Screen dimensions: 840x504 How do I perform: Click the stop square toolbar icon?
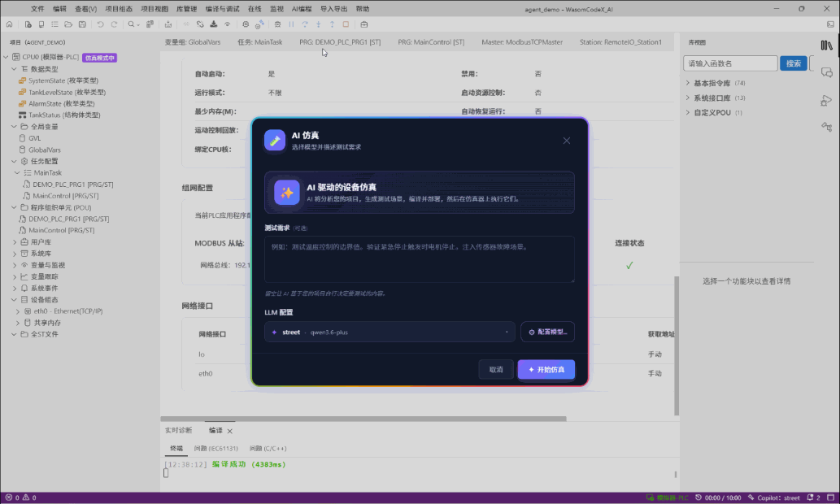click(346, 24)
